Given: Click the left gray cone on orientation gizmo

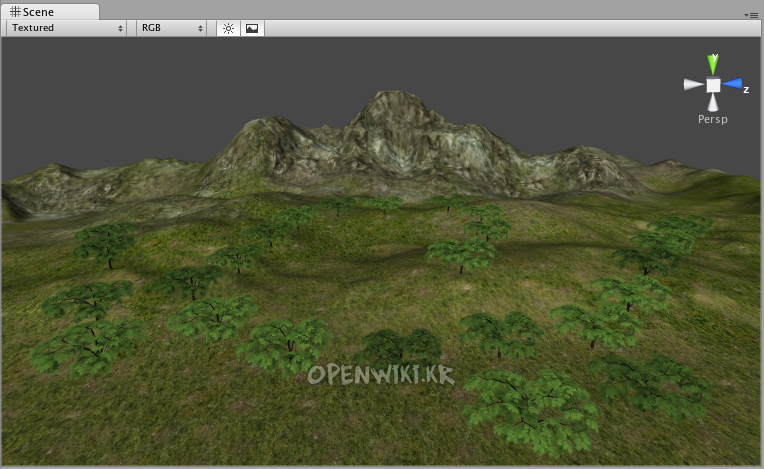Looking at the screenshot, I should pos(693,84).
